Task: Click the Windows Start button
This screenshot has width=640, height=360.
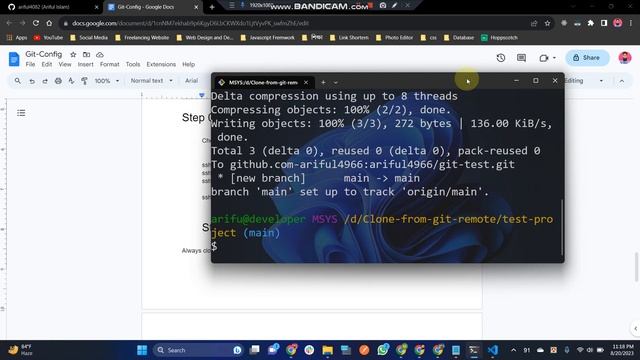Action: (142, 350)
